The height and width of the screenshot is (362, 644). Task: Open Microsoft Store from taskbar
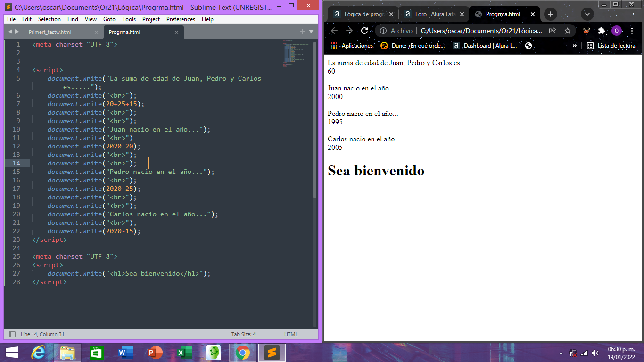[96, 353]
